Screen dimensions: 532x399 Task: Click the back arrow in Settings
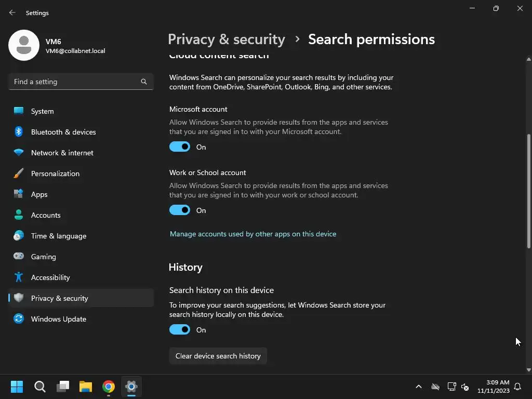click(x=12, y=12)
